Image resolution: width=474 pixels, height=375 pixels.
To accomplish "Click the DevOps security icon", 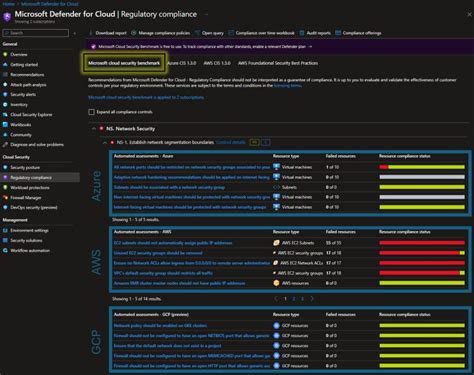I will pyautogui.click(x=5, y=207).
